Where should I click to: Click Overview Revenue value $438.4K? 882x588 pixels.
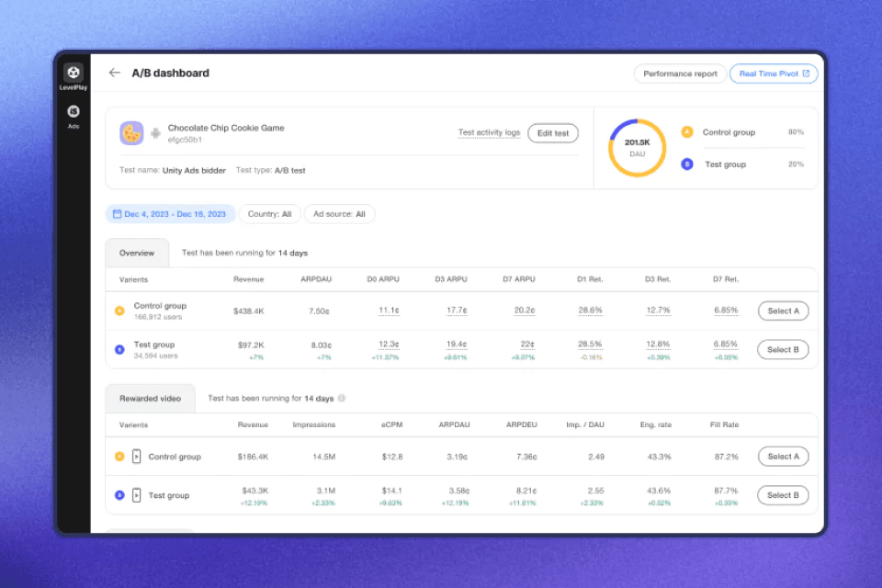coord(249,311)
